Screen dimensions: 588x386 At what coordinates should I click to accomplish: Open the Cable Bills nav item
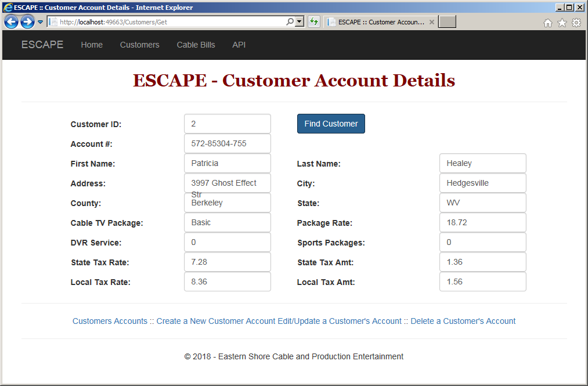point(196,45)
